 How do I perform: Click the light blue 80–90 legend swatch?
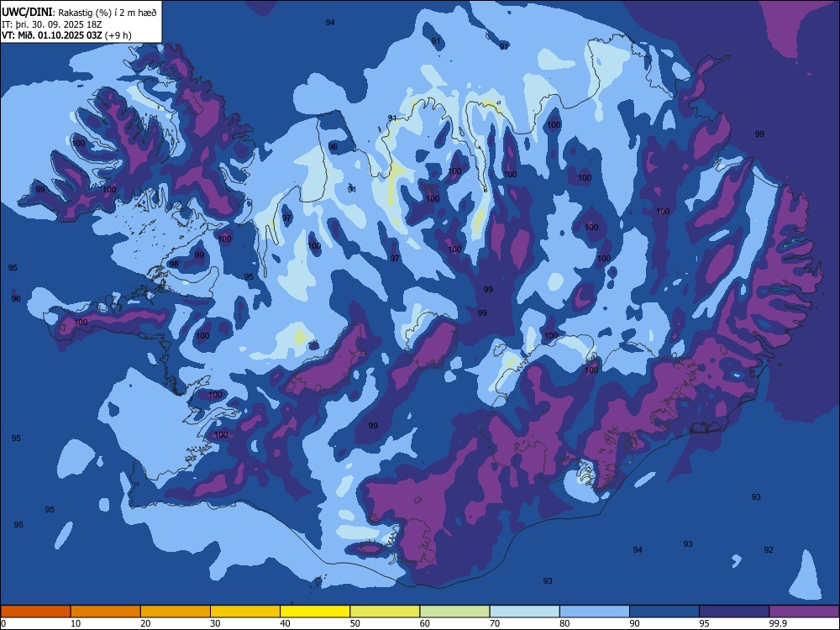point(595,612)
